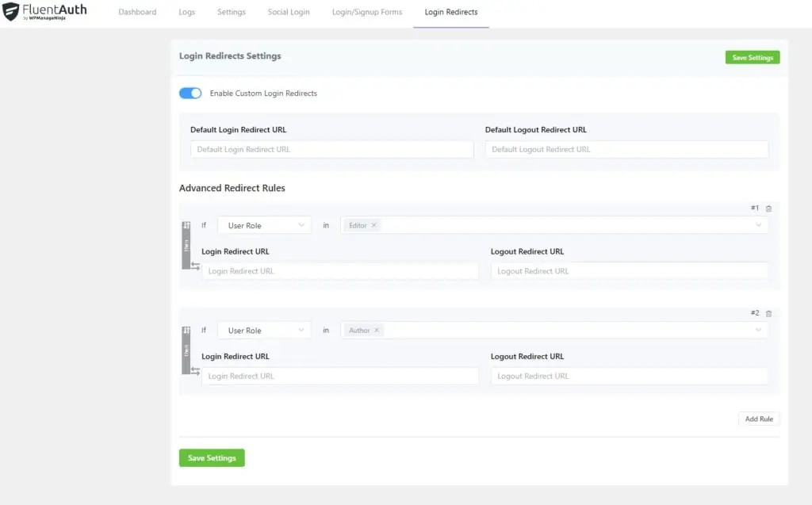The image size is (812, 505).
Task: Click the arrows icon beside rule #2
Action: click(194, 371)
